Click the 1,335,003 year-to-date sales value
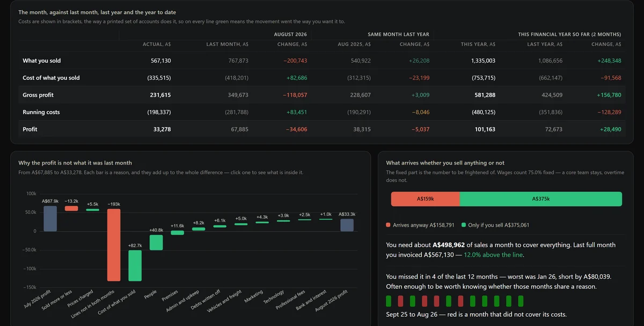Screen dimensions: 644x326 (x=483, y=61)
